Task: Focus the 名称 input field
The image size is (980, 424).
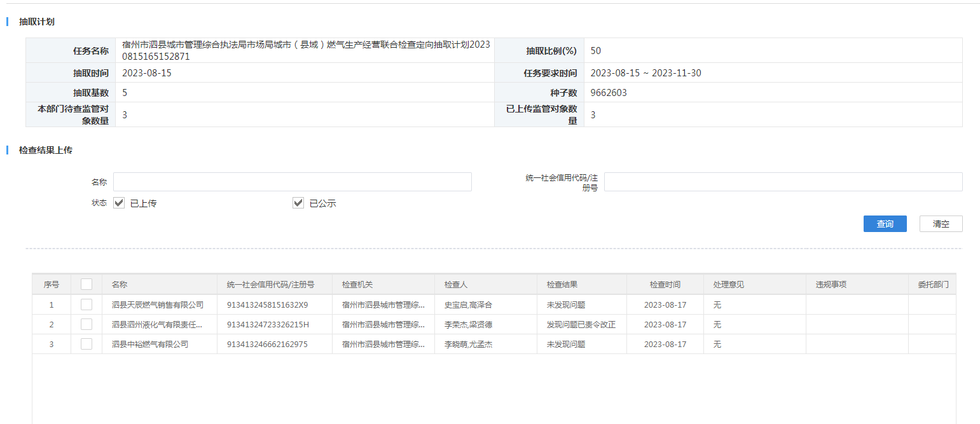Action: [x=293, y=182]
